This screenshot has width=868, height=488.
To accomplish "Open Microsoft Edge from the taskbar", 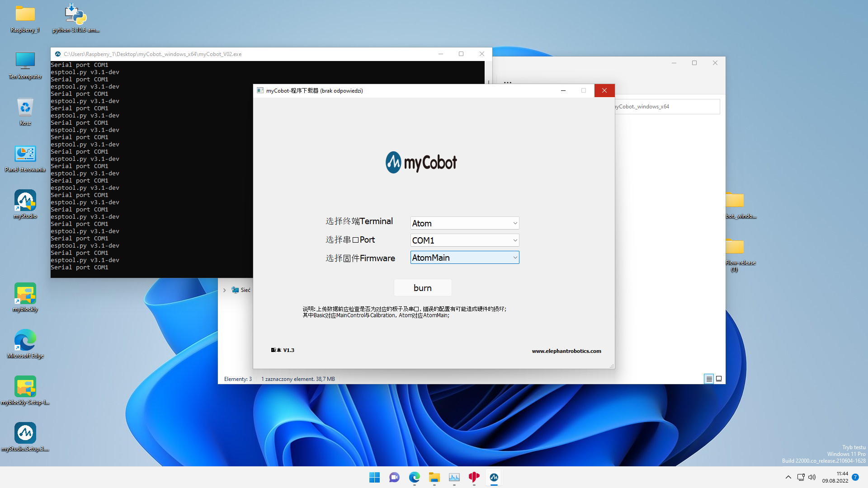I will point(415,477).
